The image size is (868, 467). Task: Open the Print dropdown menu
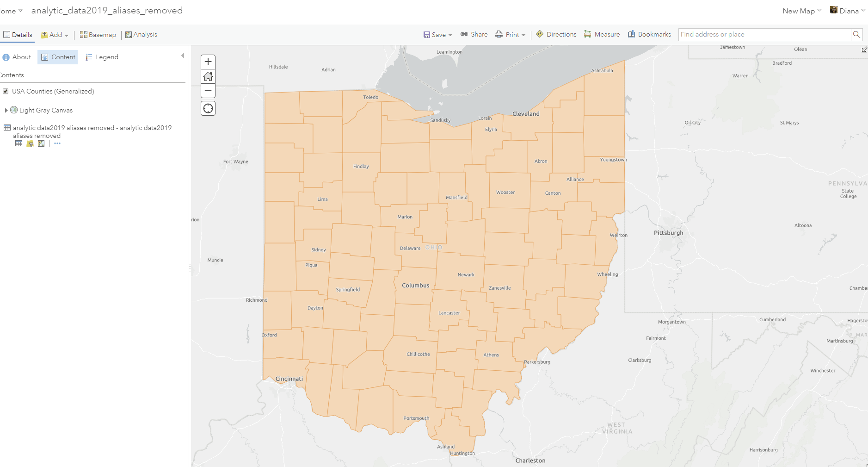(510, 35)
